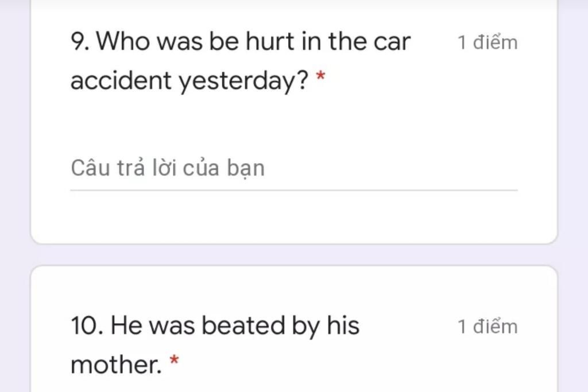Click the lavender gap between the question cards

(x=294, y=255)
